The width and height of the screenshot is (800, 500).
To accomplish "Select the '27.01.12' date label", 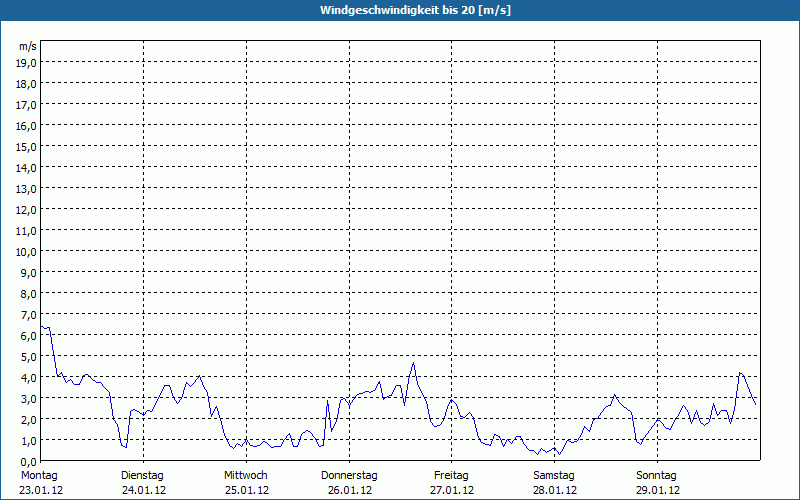I will click(x=452, y=490).
